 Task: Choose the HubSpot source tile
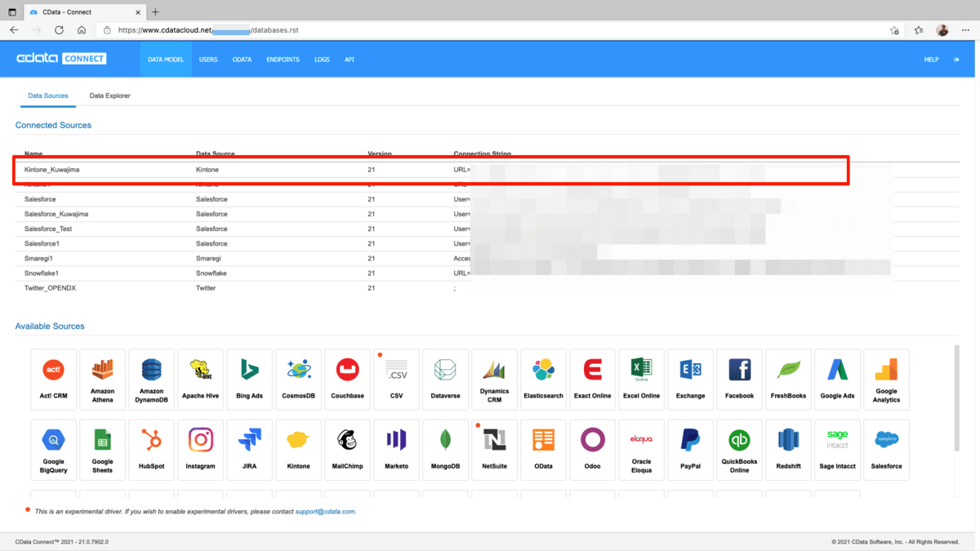coord(151,450)
